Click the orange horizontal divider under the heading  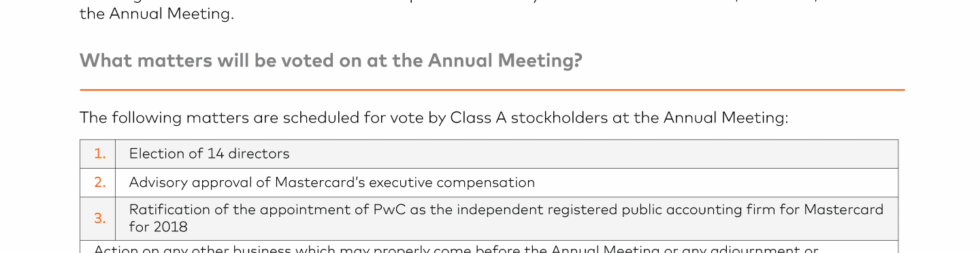click(492, 90)
